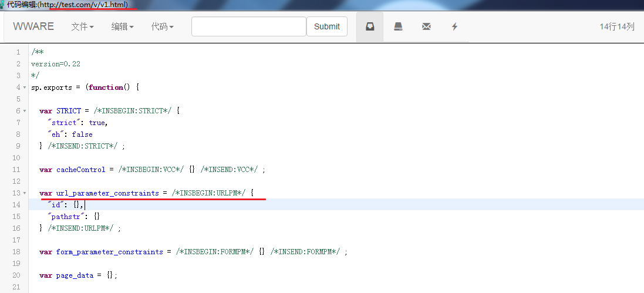Click the "pathstr" key on line 15
Screen dimensions: 644x293
(x=66, y=216)
